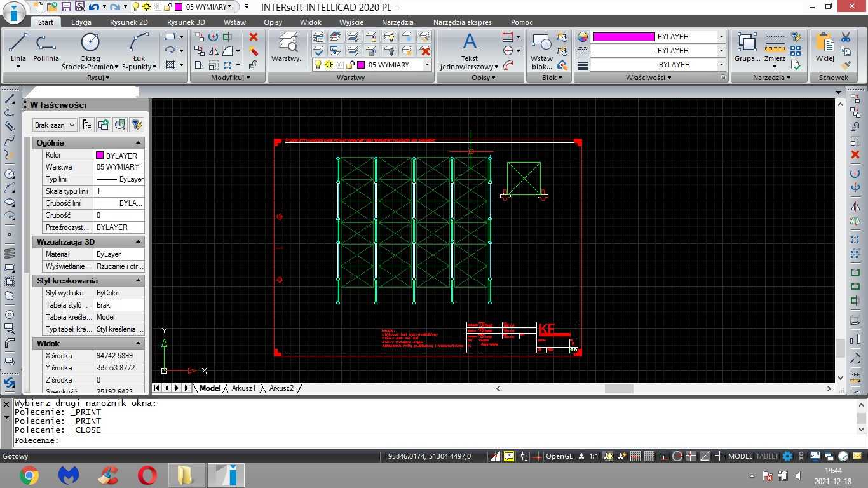Screen dimensions: 868x488
Task: Click the Grupa group tool
Action: 747,48
